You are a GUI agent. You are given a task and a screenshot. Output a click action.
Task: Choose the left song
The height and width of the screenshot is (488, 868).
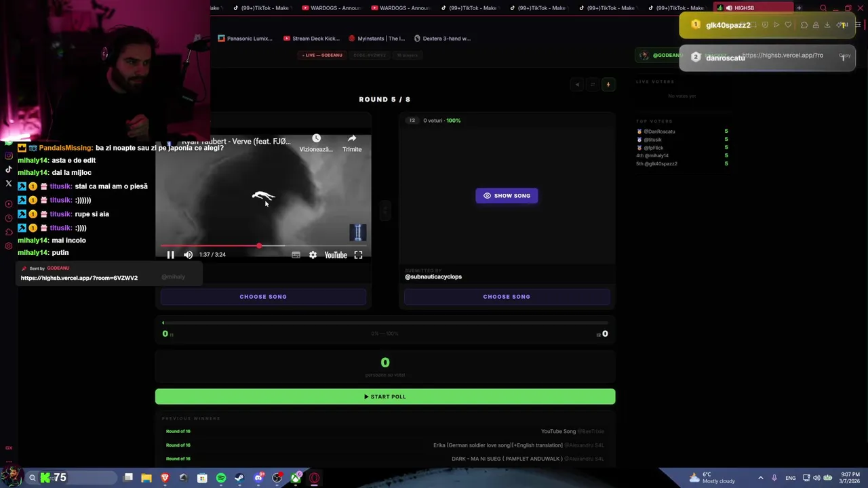(x=263, y=297)
